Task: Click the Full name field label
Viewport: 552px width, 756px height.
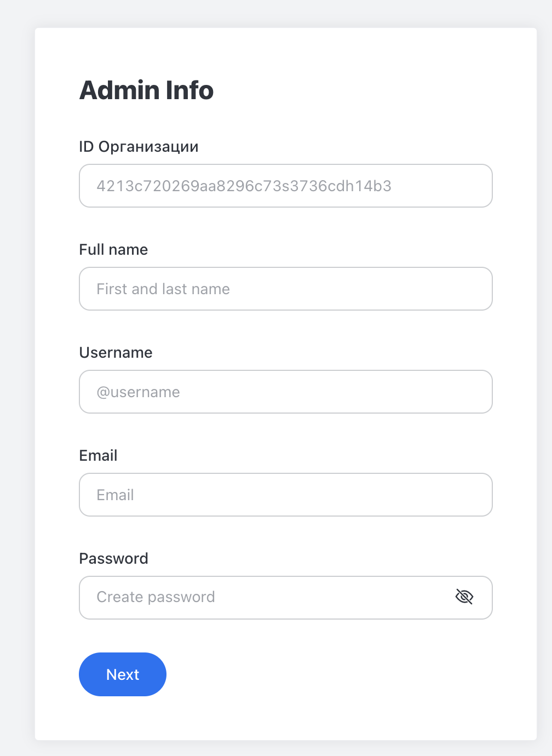Action: click(x=113, y=250)
